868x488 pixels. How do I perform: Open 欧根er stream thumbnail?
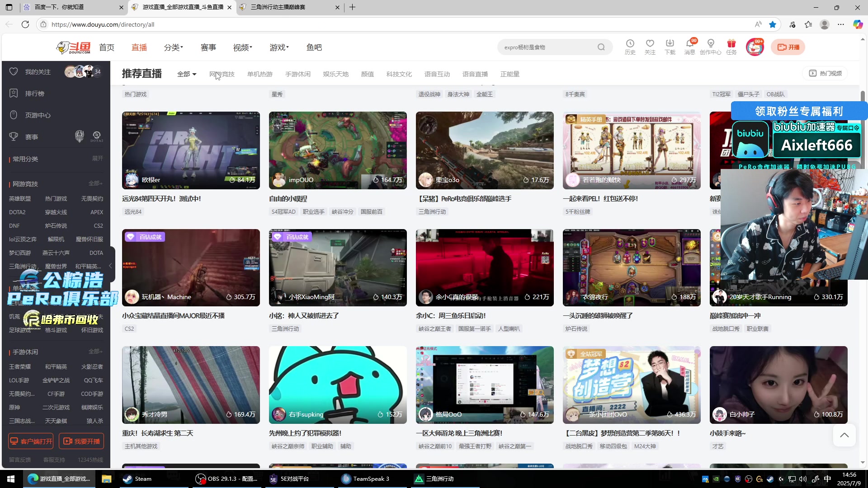191,150
